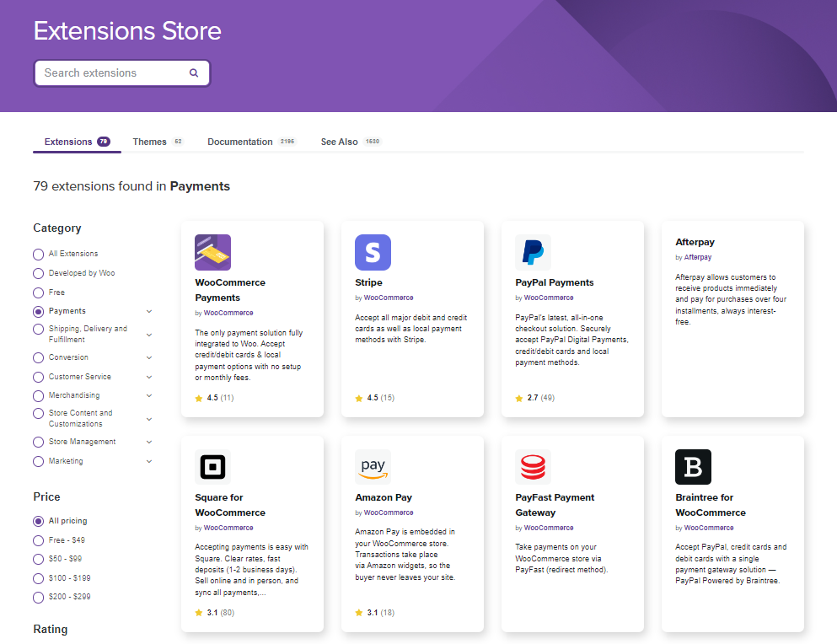
Task: Click the Square for WooCommerce icon
Action: (212, 466)
